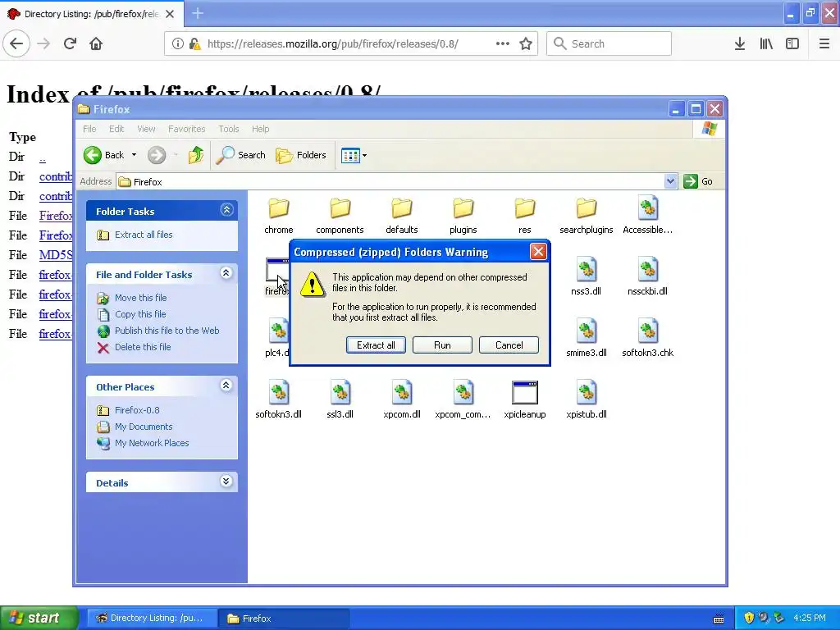Viewport: 840px width, 630px height.
Task: Toggle the Folders pane in Explorer
Action: click(x=301, y=155)
